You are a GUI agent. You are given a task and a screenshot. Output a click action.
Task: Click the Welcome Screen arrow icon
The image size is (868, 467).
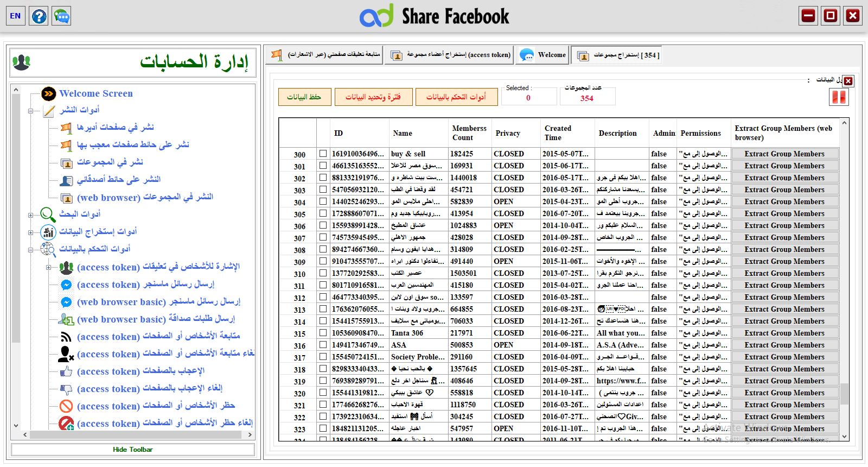[x=49, y=93]
